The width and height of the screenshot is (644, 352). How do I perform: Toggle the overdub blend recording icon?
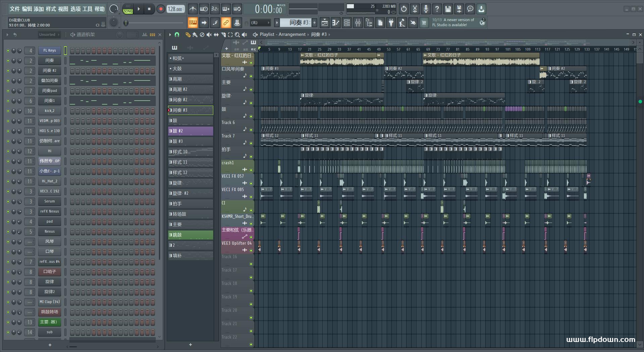pos(226,9)
